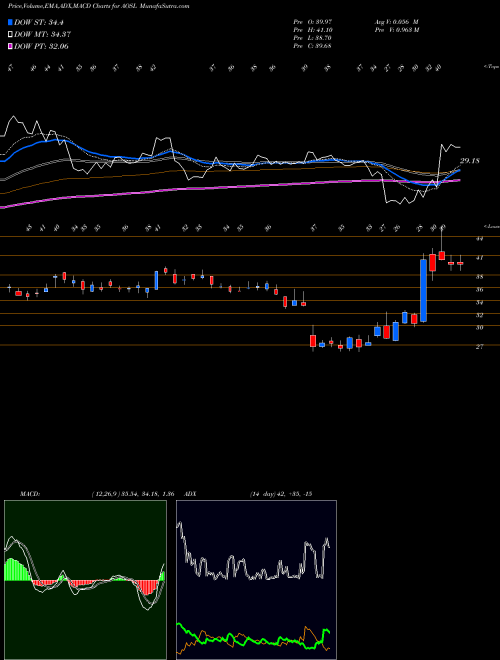500x660 pixels.
Task: Click the chart title mentioning MunafaSutra.com
Action: [98, 6]
